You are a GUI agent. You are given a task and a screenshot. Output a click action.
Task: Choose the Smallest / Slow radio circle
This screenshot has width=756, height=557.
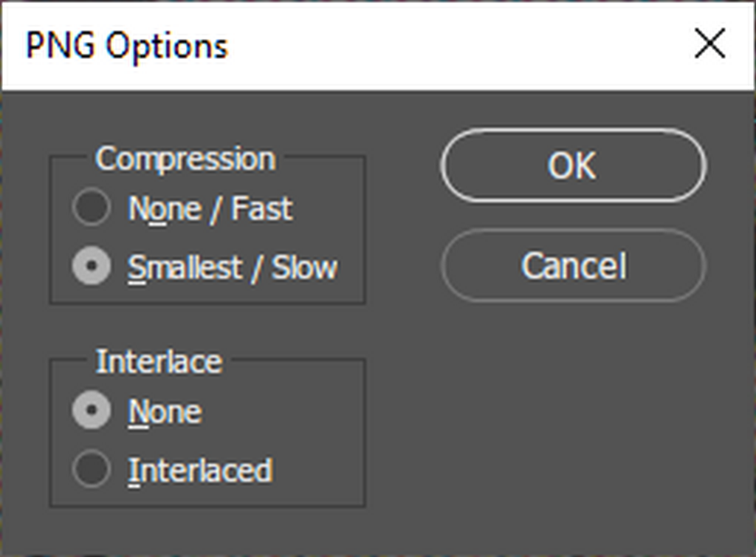click(x=92, y=266)
